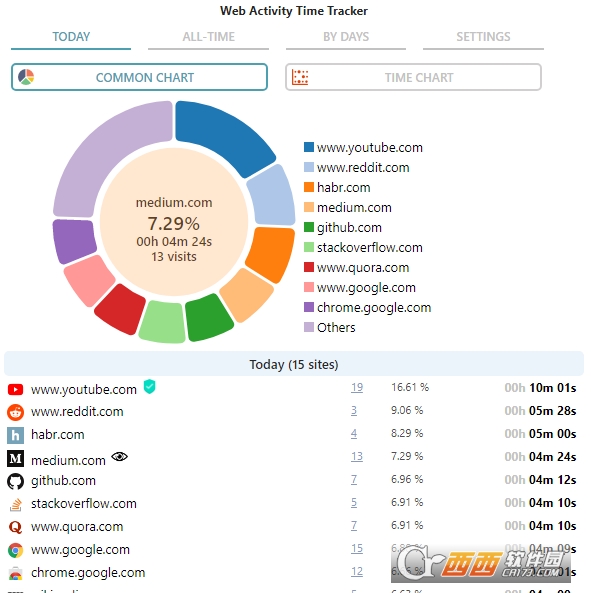591x593 pixels.
Task: Click habr.com legend label
Action: [x=344, y=188]
